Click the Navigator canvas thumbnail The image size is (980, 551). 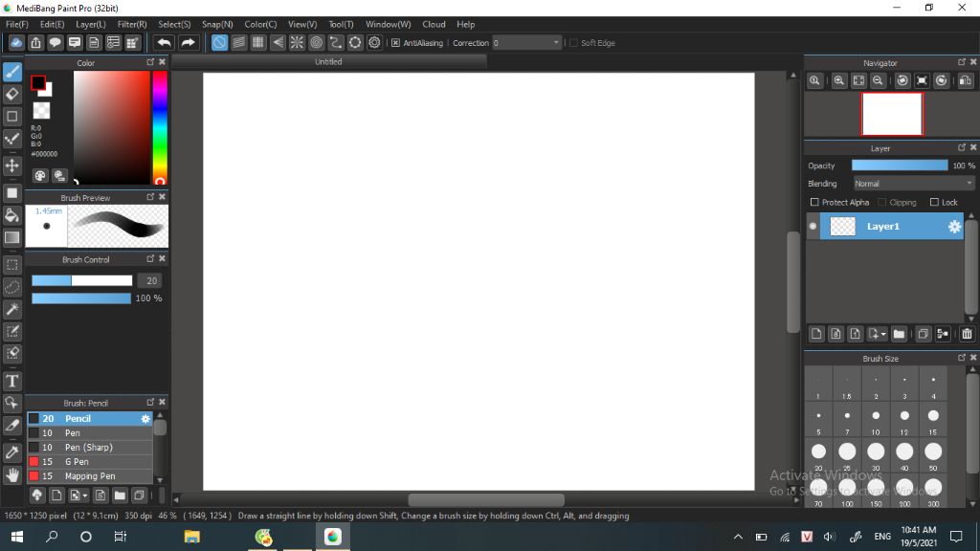tap(892, 114)
